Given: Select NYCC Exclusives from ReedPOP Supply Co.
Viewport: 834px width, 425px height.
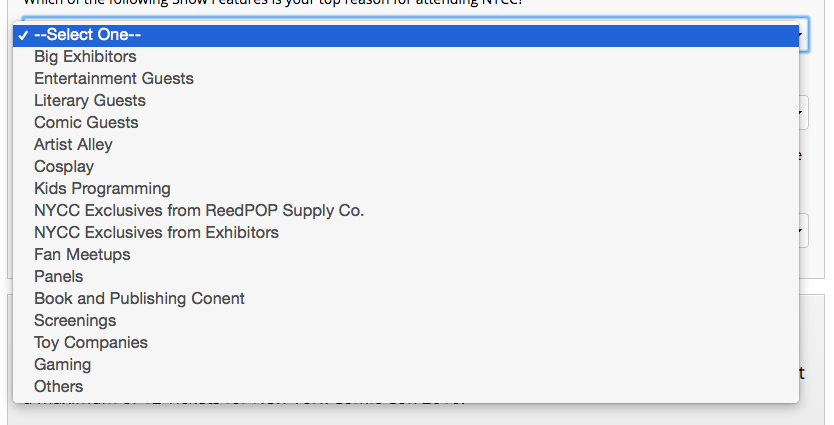Looking at the screenshot, I should click(406, 211).
